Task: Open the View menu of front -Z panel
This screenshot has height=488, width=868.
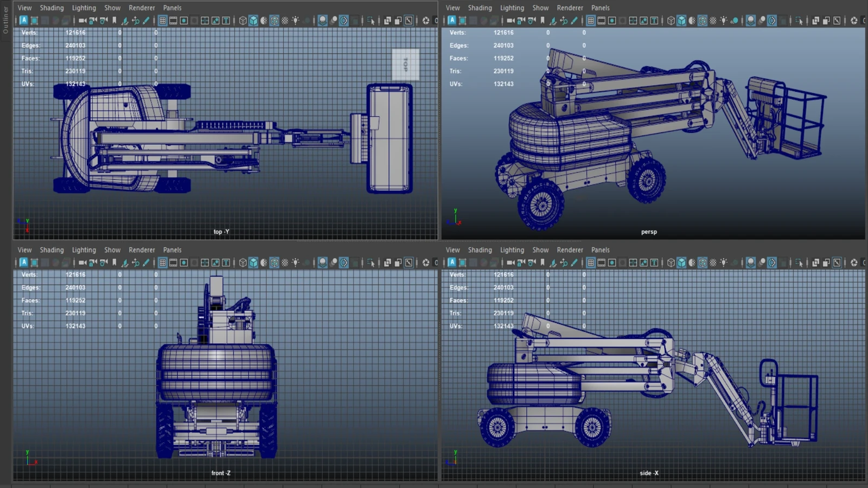Action: (25, 250)
